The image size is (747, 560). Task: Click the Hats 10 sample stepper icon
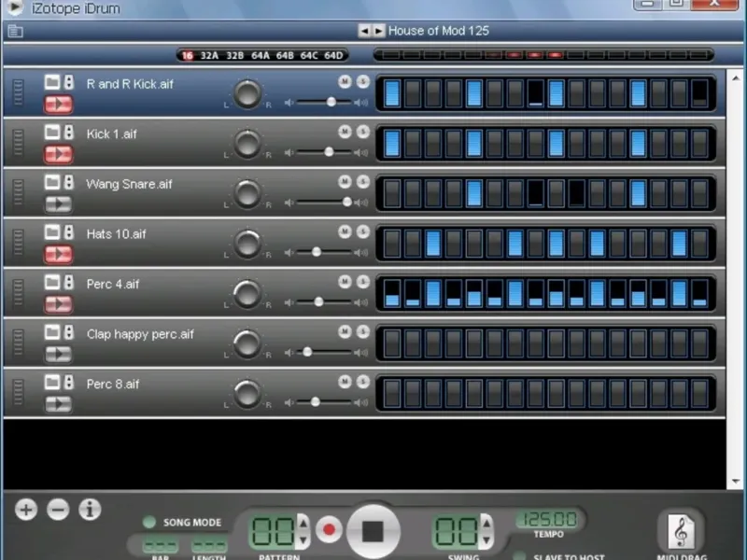69,231
